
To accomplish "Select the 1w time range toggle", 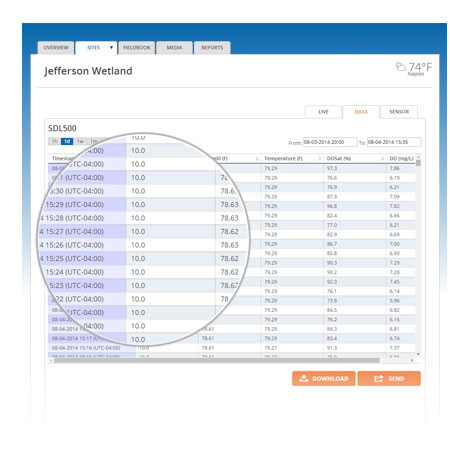I will 80,141.
